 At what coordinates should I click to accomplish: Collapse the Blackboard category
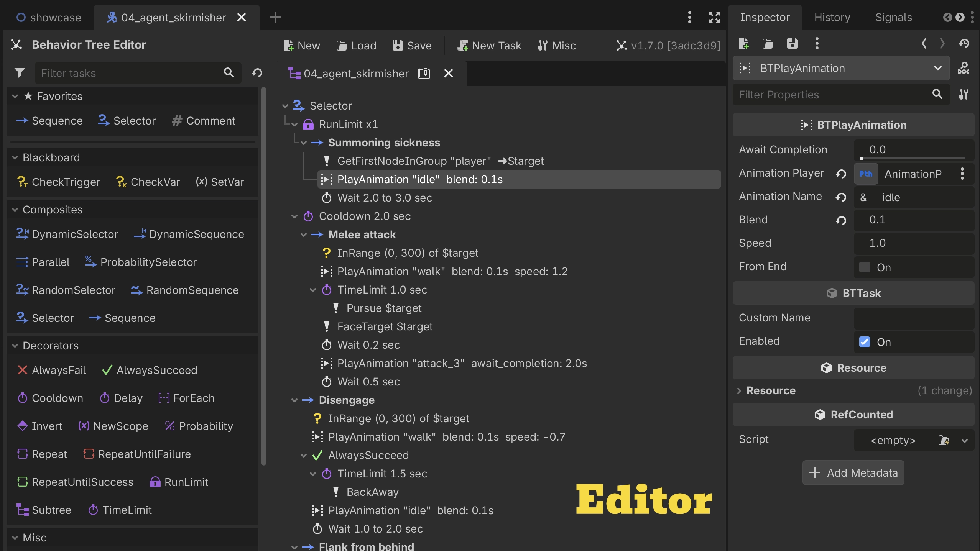click(15, 157)
